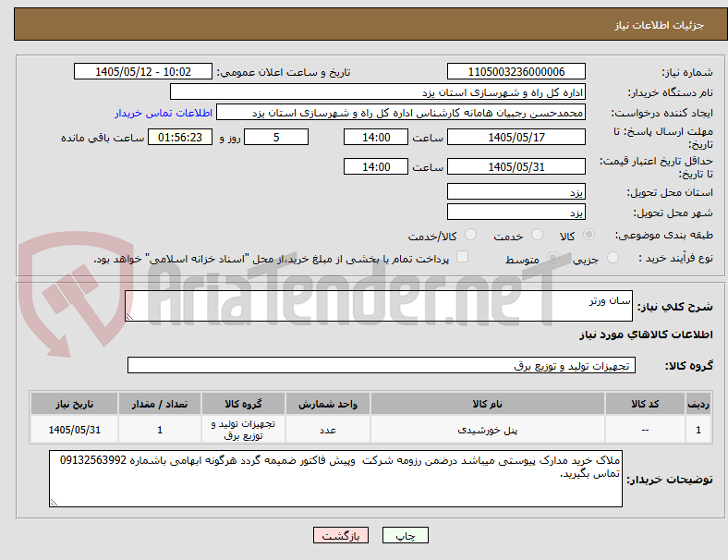Screen dimensions: 728x560
Task: Select the خدمت radio button
Action: click(537, 235)
